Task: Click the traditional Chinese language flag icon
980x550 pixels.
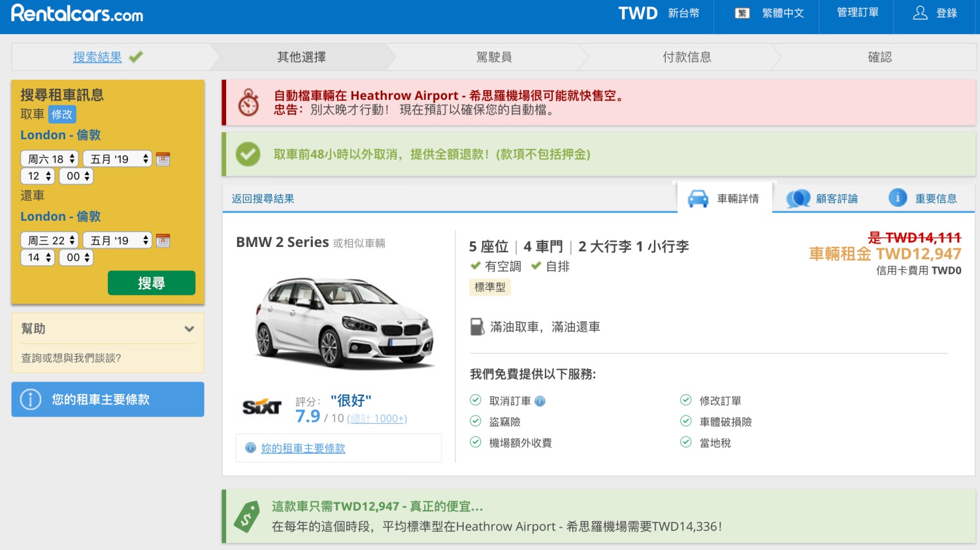Action: pyautogui.click(x=742, y=13)
